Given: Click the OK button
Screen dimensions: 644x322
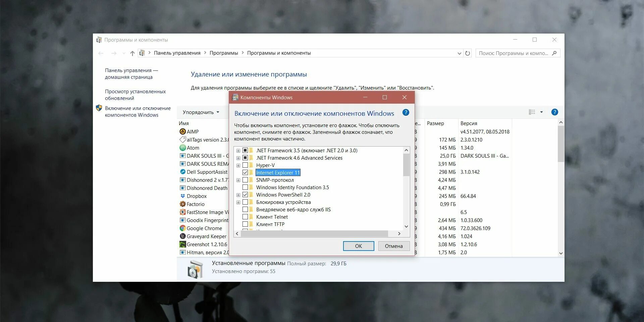Looking at the screenshot, I should click(x=359, y=246).
